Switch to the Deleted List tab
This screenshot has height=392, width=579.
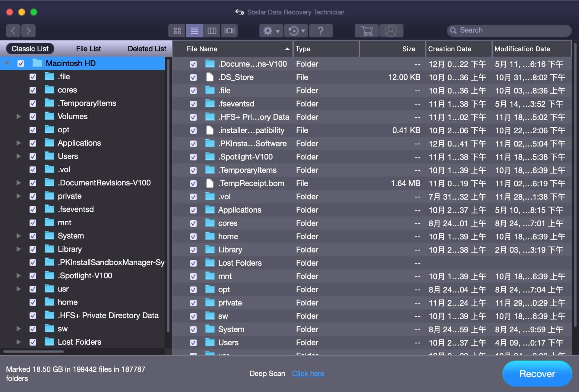[x=147, y=49]
